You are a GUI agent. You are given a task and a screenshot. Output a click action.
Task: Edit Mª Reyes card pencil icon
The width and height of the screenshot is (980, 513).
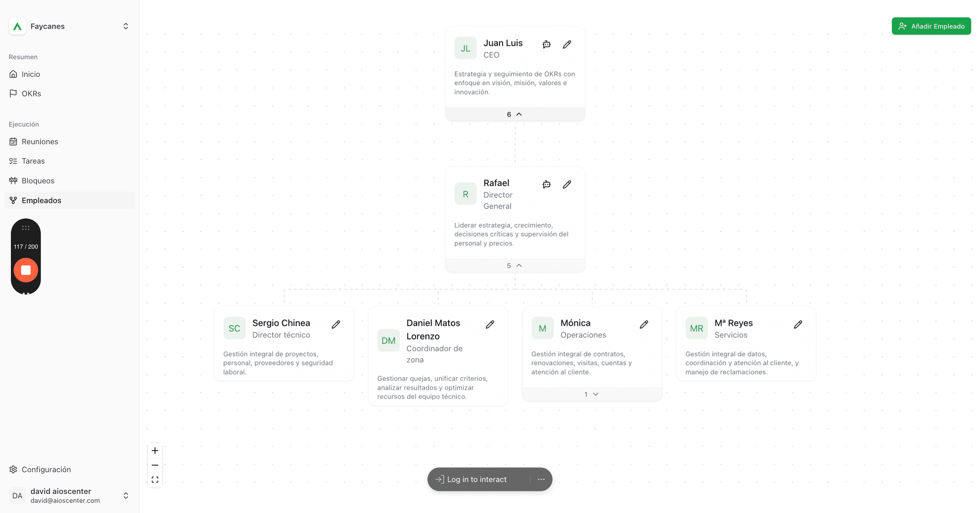798,325
